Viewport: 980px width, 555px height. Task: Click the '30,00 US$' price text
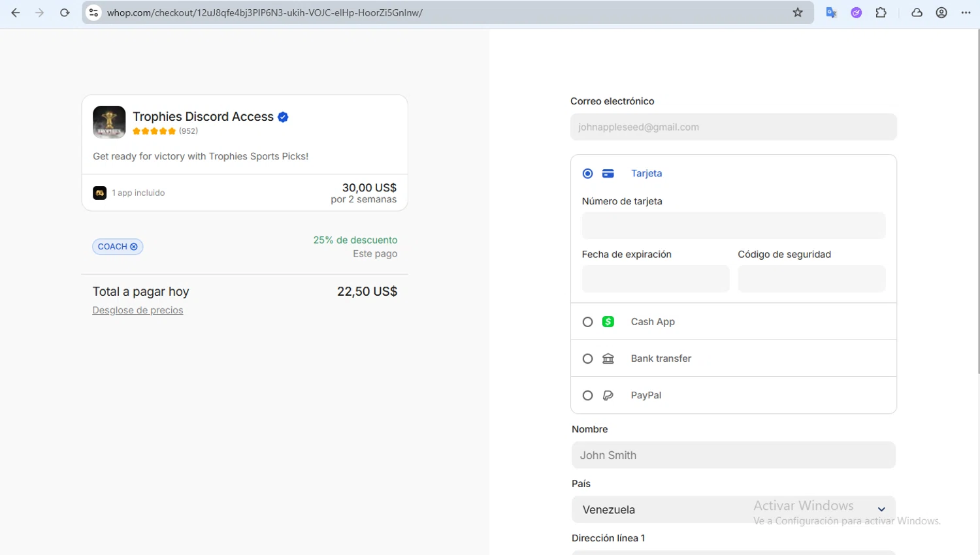(369, 187)
